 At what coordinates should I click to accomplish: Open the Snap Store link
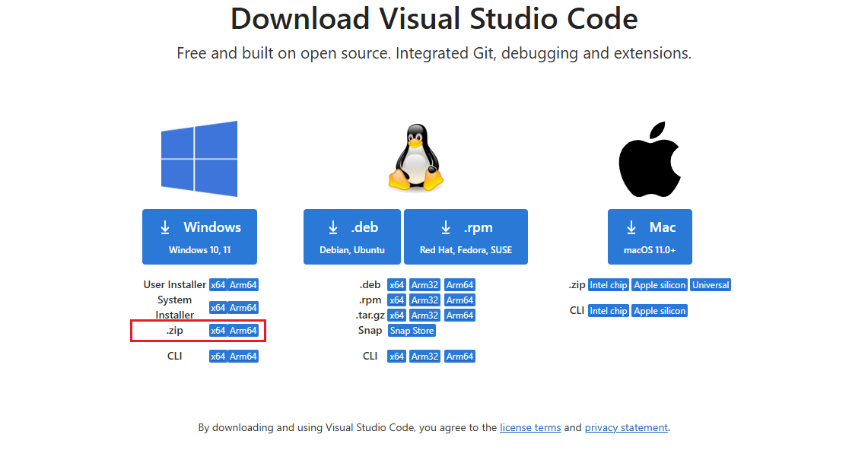(412, 330)
